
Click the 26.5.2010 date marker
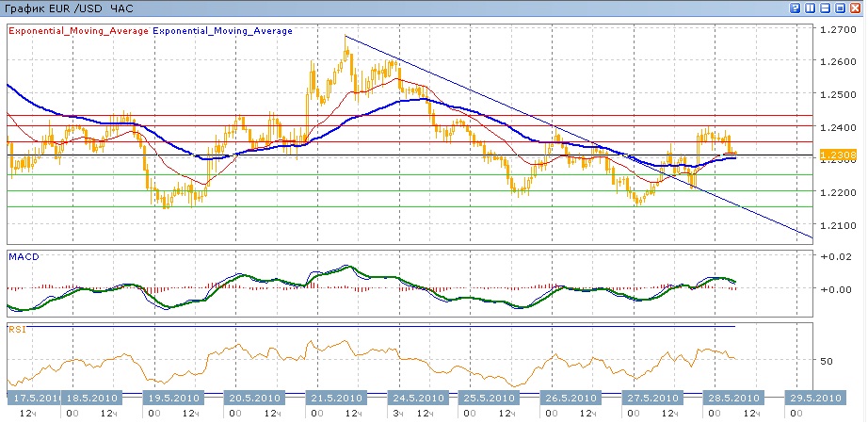click(569, 397)
